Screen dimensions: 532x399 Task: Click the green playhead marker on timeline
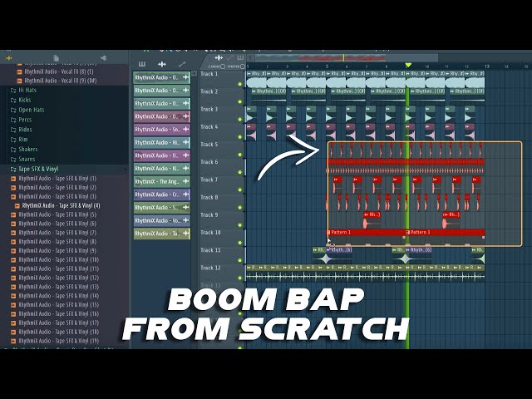(408, 65)
